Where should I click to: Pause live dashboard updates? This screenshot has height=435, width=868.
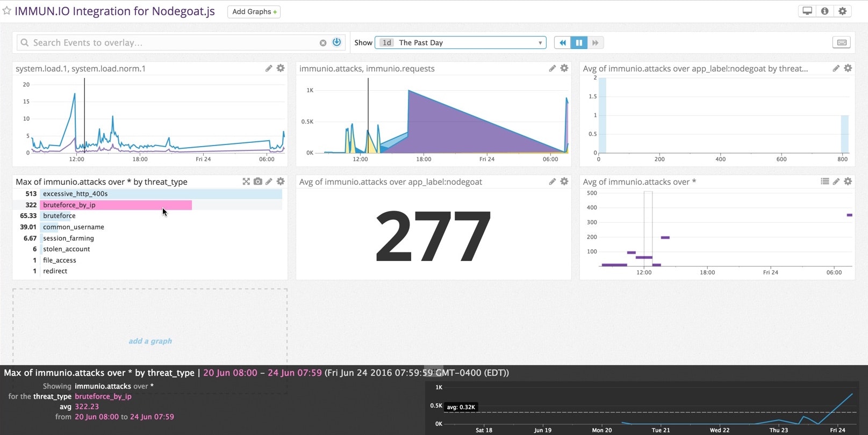(x=579, y=42)
